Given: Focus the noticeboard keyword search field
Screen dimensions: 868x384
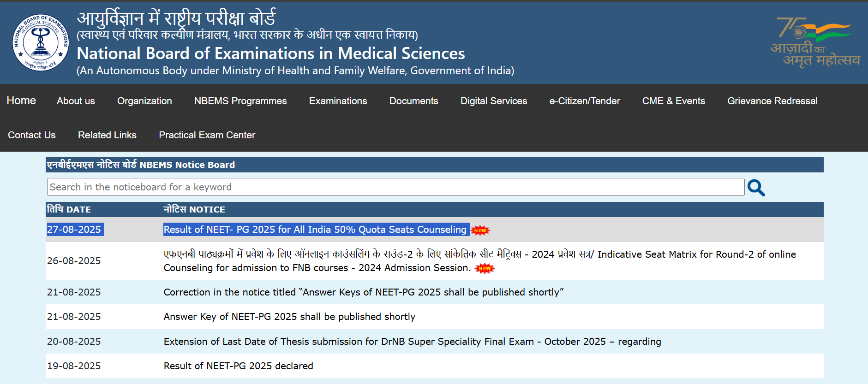Looking at the screenshot, I should 395,187.
